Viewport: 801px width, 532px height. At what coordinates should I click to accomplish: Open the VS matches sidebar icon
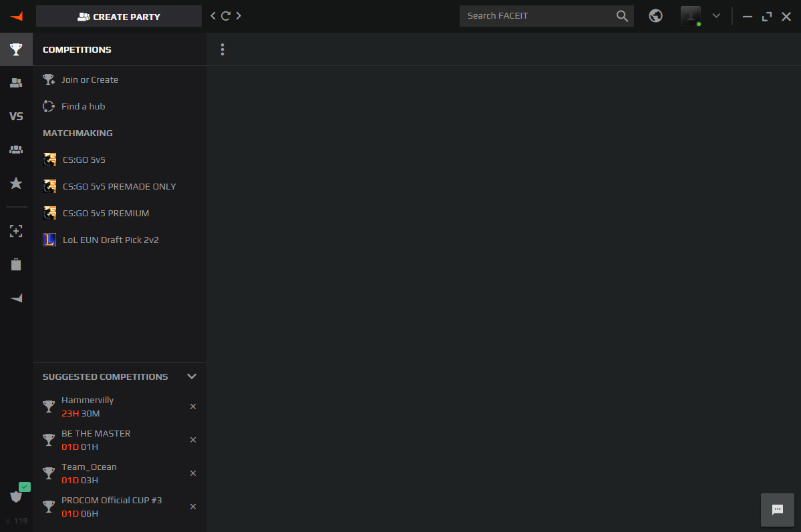pos(16,116)
